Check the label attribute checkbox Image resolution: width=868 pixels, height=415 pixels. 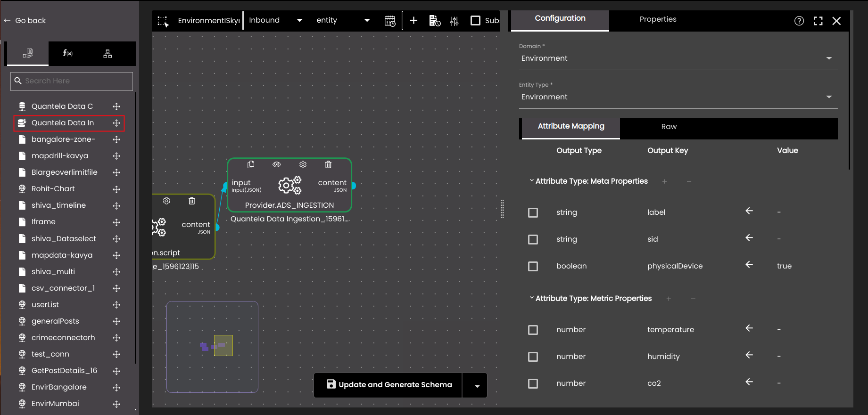[x=533, y=212]
